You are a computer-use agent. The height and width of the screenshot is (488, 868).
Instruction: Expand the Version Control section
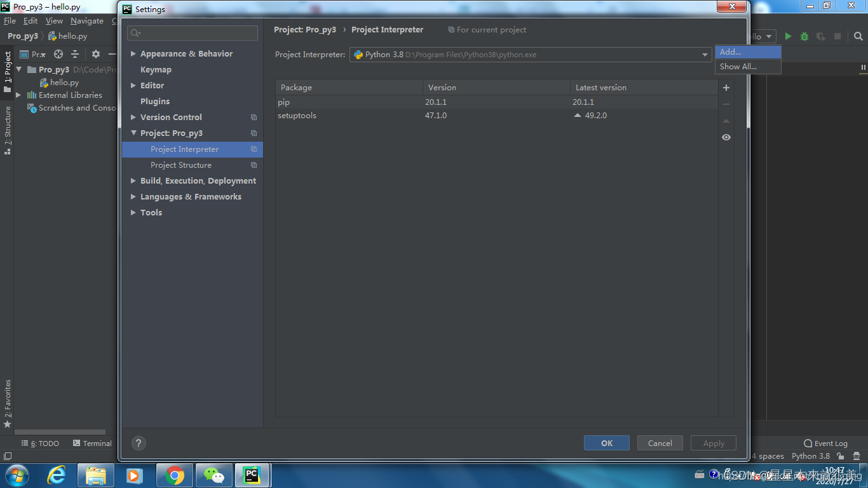[x=133, y=118]
